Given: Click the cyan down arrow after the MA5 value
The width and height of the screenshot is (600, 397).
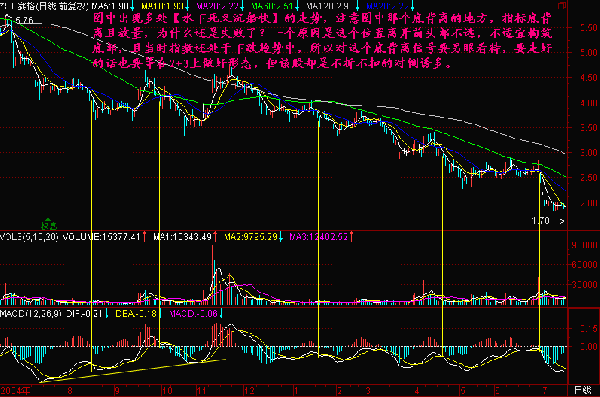Looking at the screenshot, I should [132, 7].
